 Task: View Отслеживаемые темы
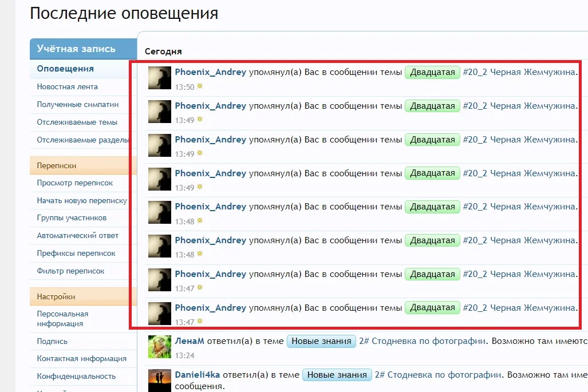(69, 121)
